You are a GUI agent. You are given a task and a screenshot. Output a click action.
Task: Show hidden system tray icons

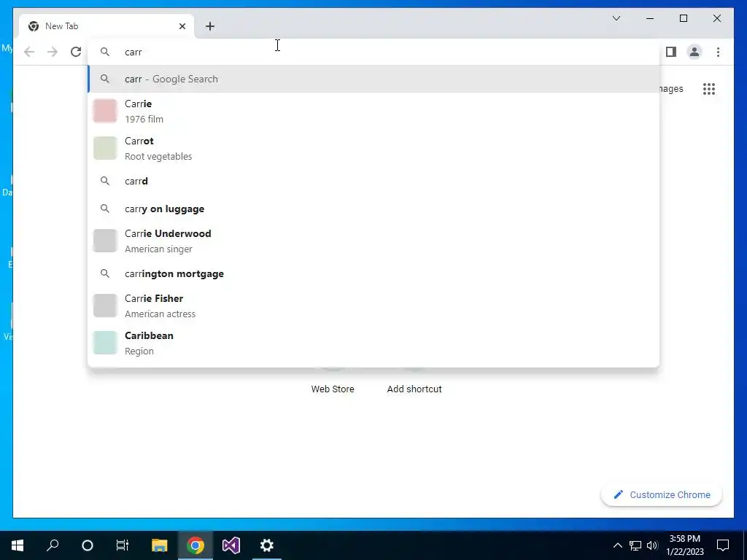[x=617, y=545]
